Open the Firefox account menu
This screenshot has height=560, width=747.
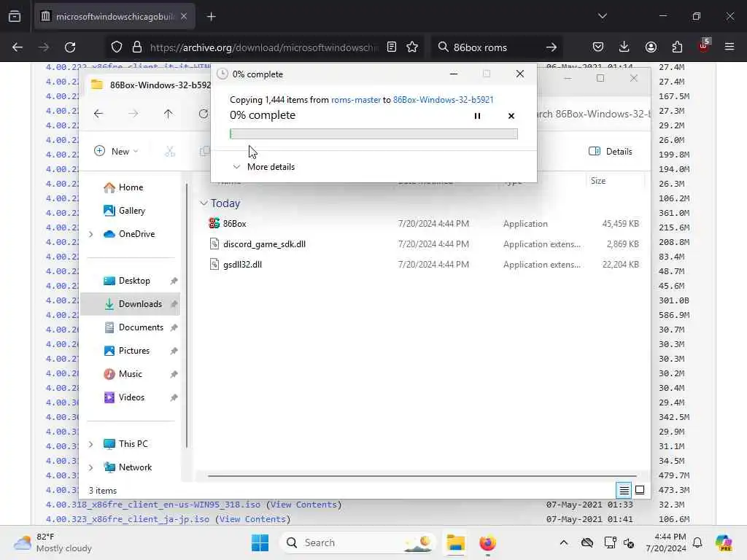pyautogui.click(x=651, y=47)
